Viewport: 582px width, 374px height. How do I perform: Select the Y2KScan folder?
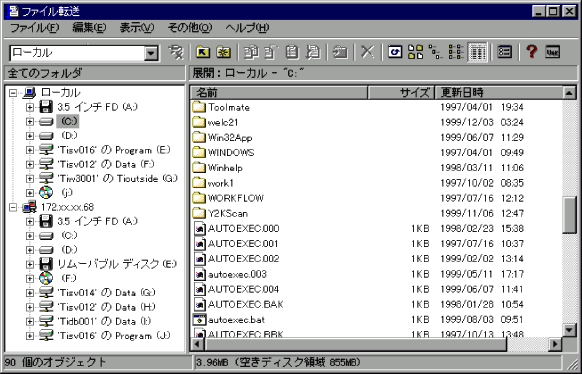click(228, 214)
